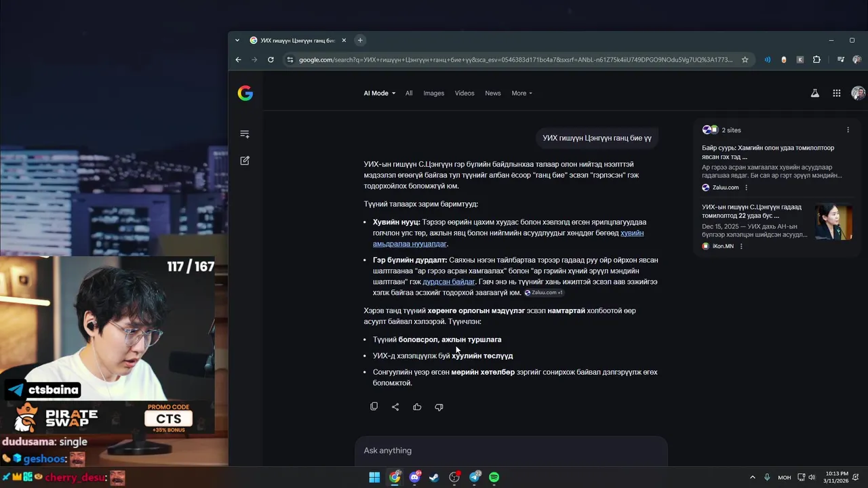Focus the Ask anything input box

511,451
